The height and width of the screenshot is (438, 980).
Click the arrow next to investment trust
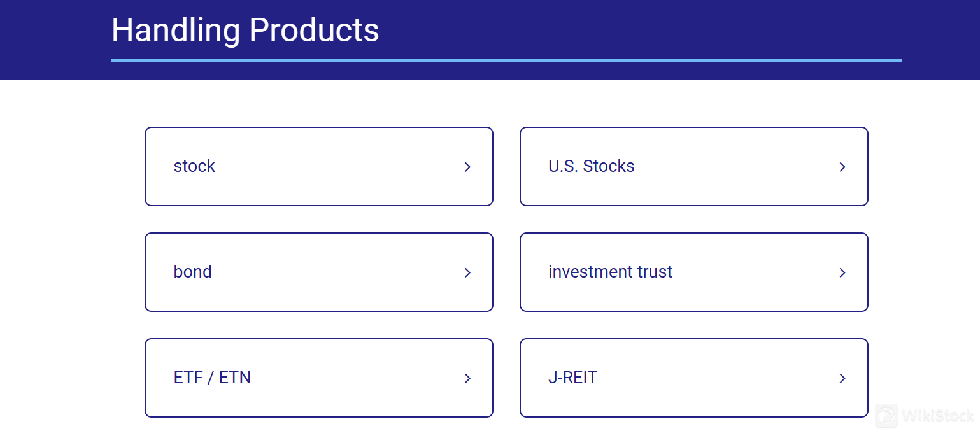coord(842,272)
